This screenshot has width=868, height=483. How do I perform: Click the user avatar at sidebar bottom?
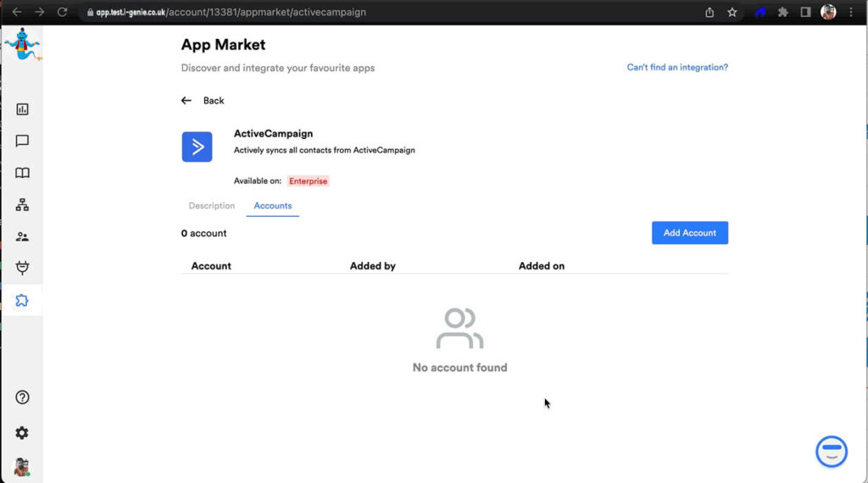[22, 467]
